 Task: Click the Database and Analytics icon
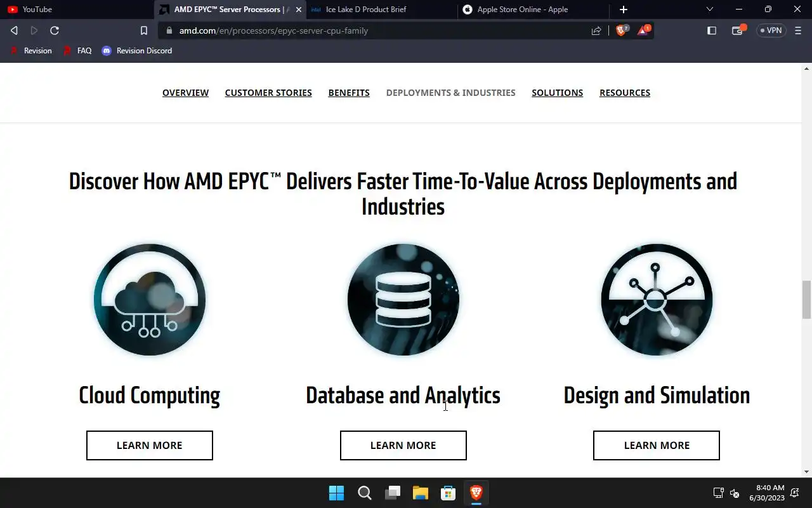coord(403,300)
